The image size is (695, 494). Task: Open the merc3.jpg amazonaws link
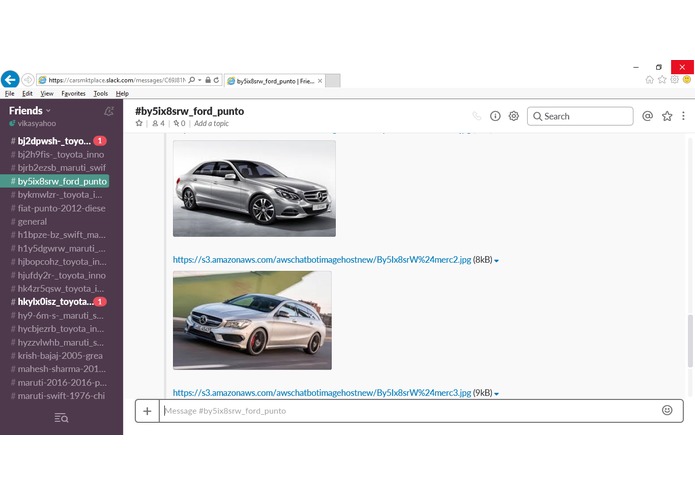pyautogui.click(x=322, y=393)
